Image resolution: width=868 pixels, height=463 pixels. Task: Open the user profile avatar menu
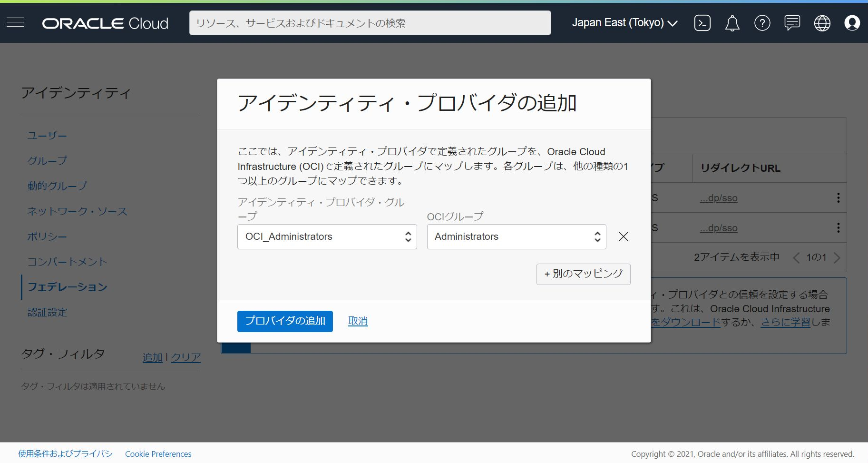852,23
